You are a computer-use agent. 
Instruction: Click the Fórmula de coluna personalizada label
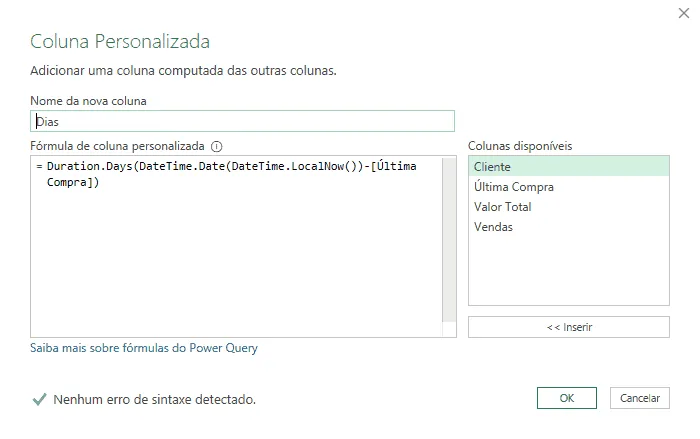pos(117,146)
